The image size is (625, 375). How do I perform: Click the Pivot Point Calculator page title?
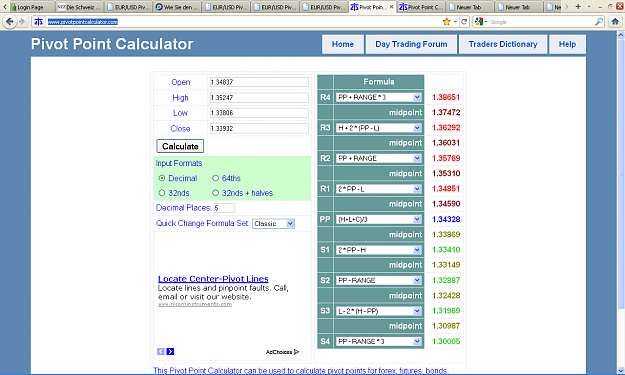pyautogui.click(x=112, y=44)
